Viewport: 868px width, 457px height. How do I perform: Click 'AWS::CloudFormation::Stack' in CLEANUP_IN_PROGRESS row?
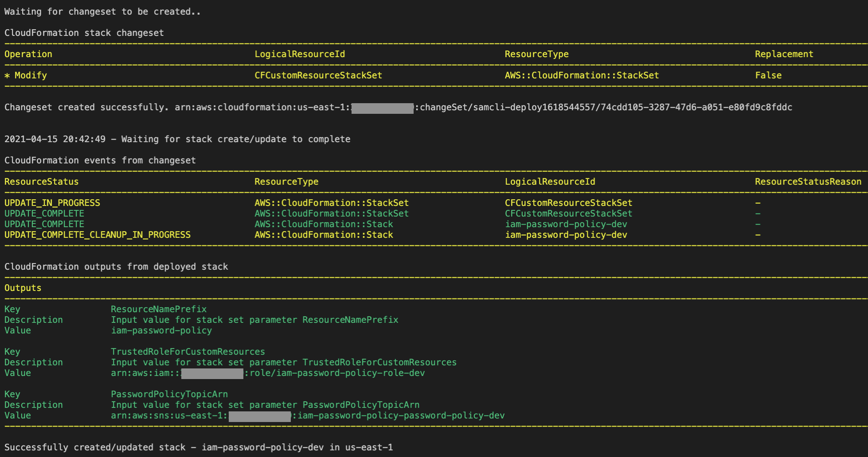pos(324,235)
